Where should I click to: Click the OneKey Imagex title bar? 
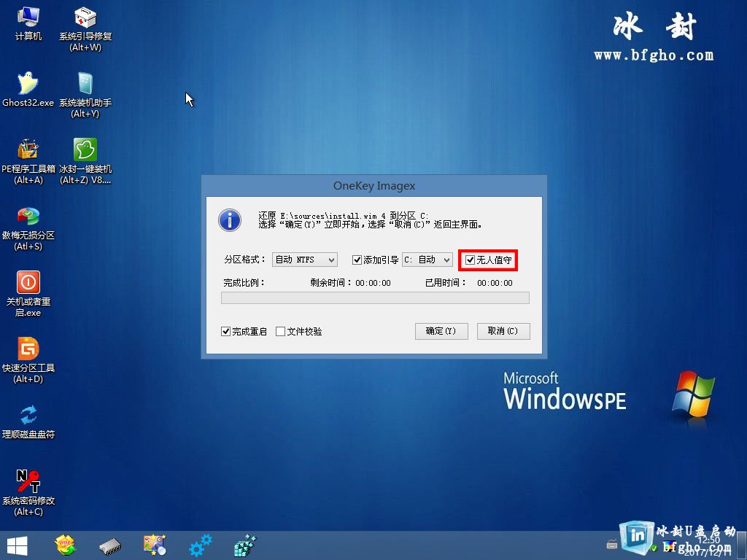tap(374, 186)
